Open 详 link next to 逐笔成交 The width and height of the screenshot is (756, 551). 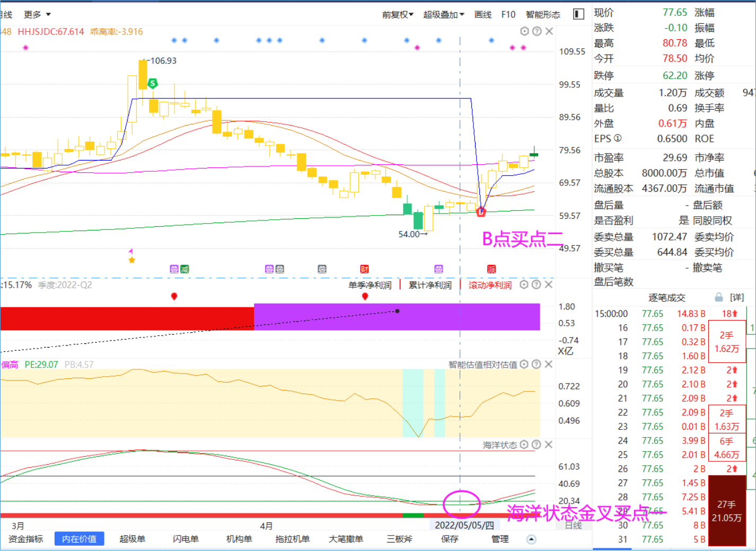tap(737, 297)
